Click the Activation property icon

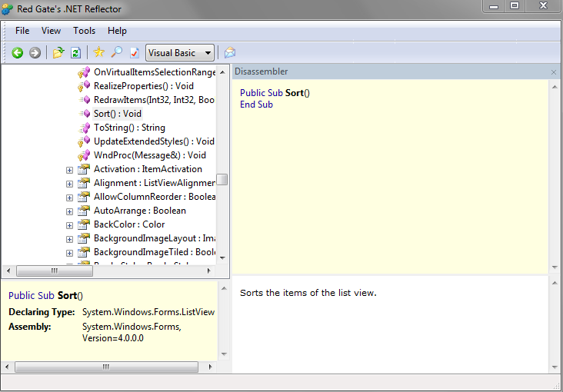(x=84, y=169)
